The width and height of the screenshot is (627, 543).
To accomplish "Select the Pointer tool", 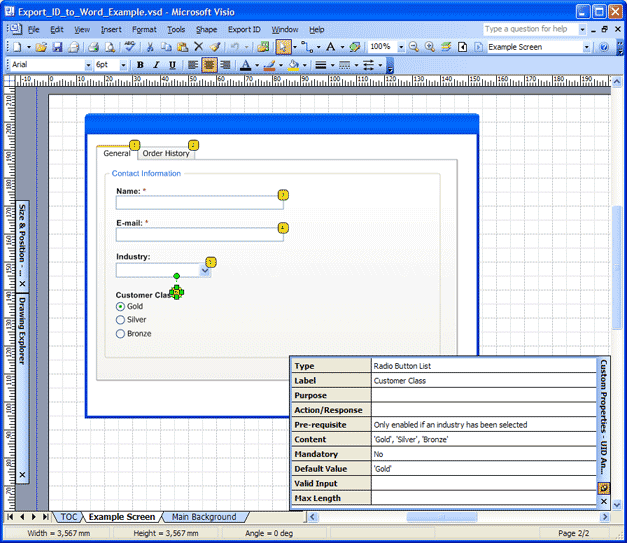I will [283, 47].
